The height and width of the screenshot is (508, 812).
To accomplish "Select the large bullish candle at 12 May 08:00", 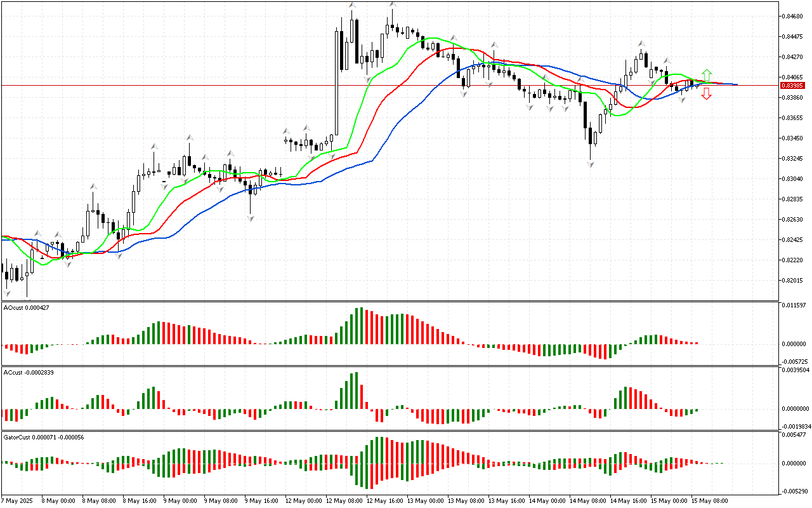I will (336, 81).
